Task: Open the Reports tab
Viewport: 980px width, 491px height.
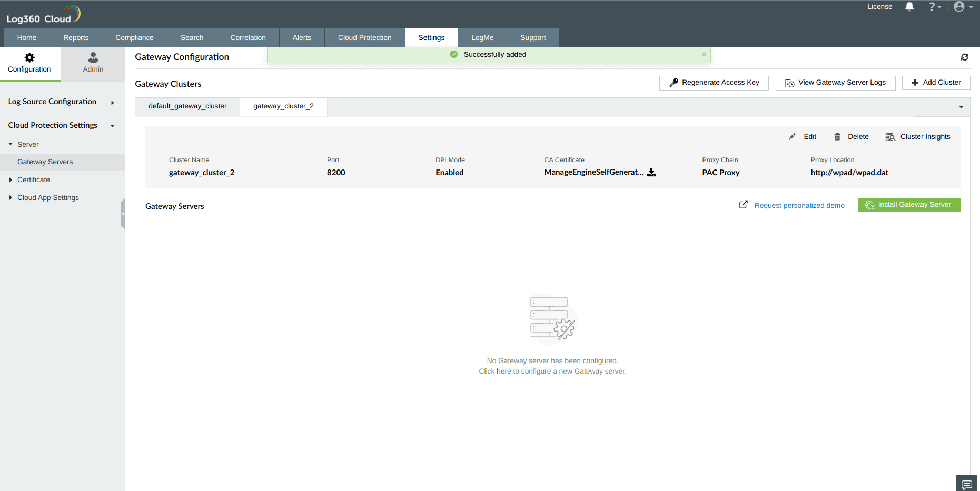Action: point(76,38)
